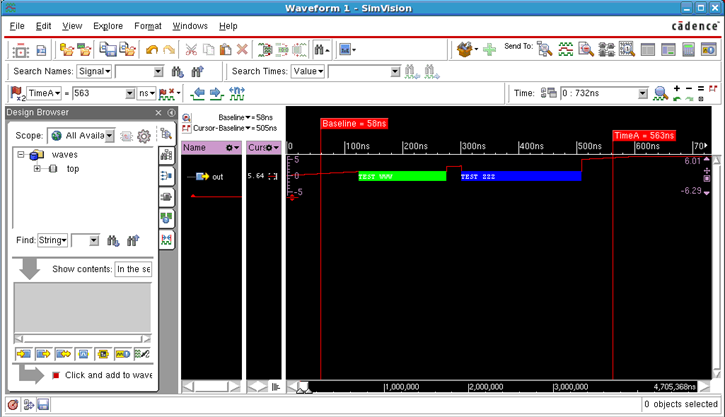Click the horizontal waveform overview scrollbar

click(500, 386)
